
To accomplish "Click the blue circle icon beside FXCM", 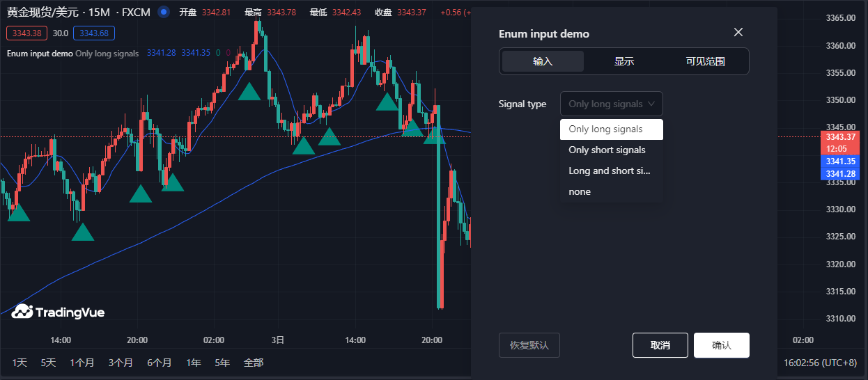I will click(x=163, y=12).
